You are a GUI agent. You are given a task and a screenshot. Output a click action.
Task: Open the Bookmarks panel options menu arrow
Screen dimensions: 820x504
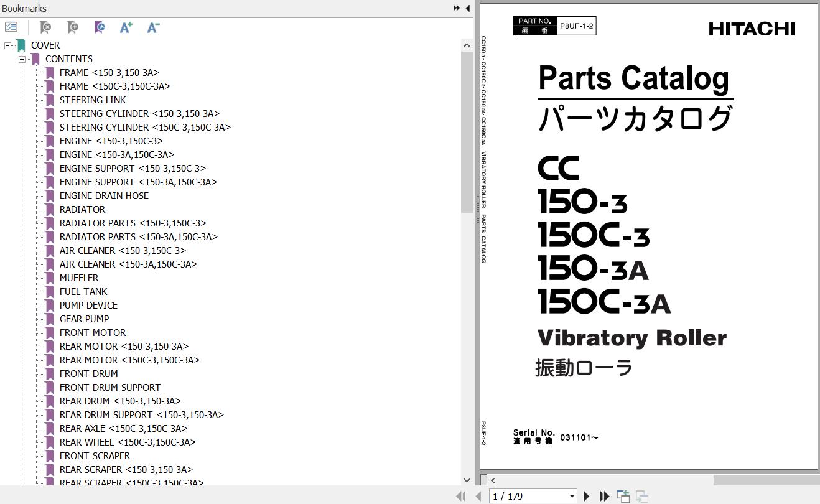(457, 8)
